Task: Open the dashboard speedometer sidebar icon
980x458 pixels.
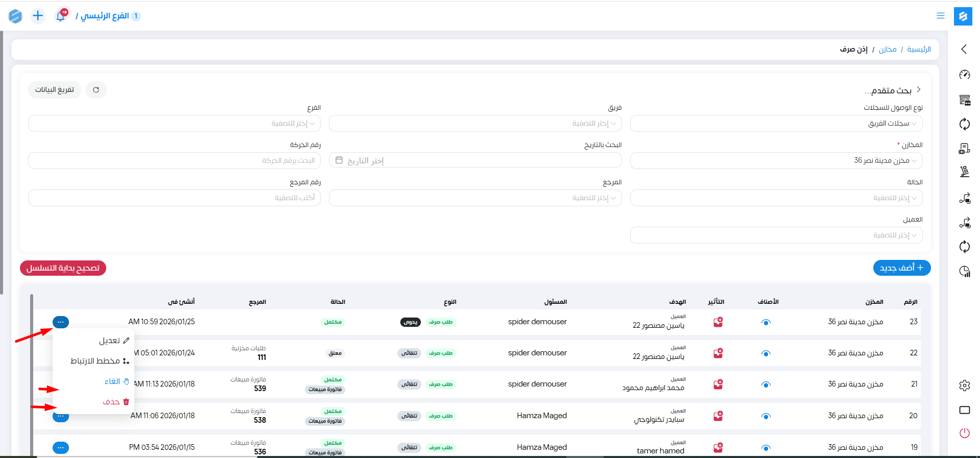Action: 964,75
